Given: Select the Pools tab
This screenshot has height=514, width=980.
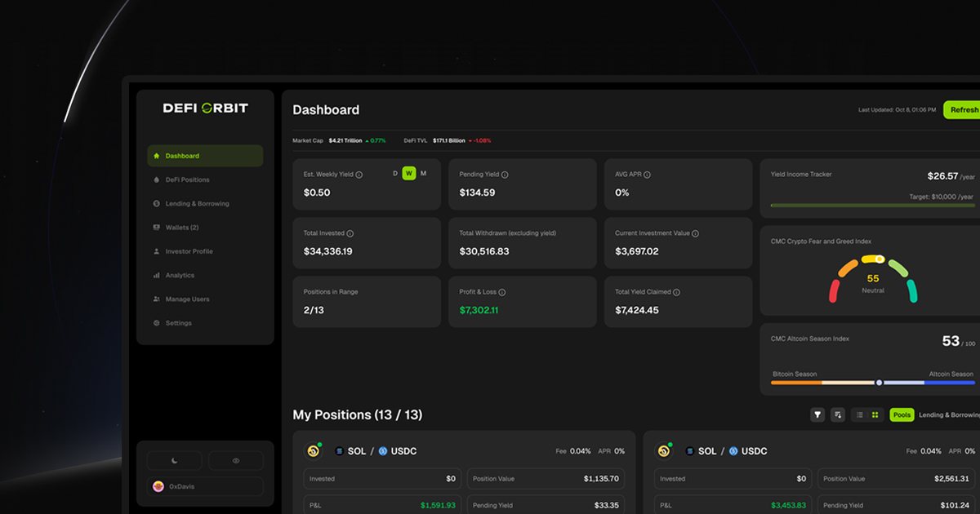Looking at the screenshot, I should click(902, 414).
